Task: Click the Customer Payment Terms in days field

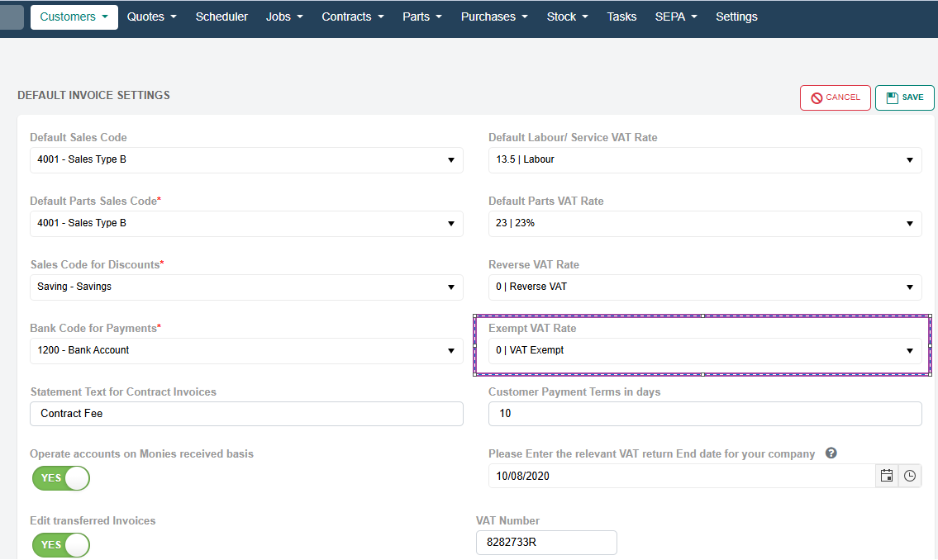Action: pyautogui.click(x=704, y=414)
